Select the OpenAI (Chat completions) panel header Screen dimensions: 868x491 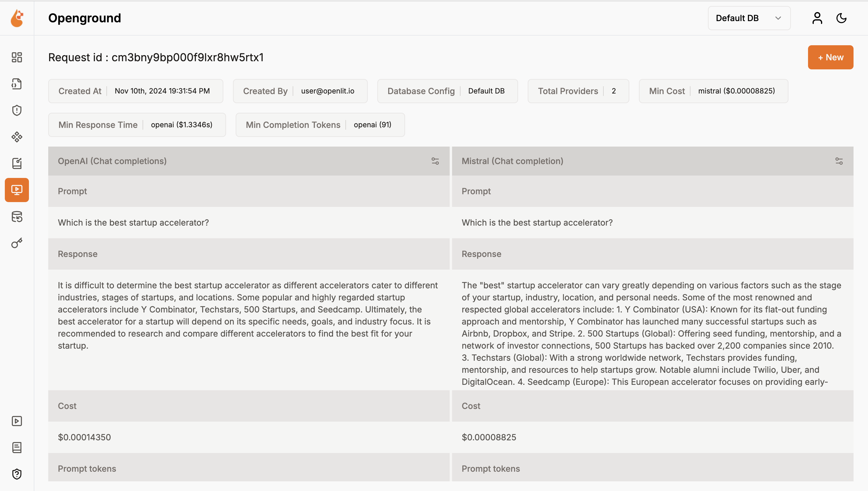coord(112,161)
